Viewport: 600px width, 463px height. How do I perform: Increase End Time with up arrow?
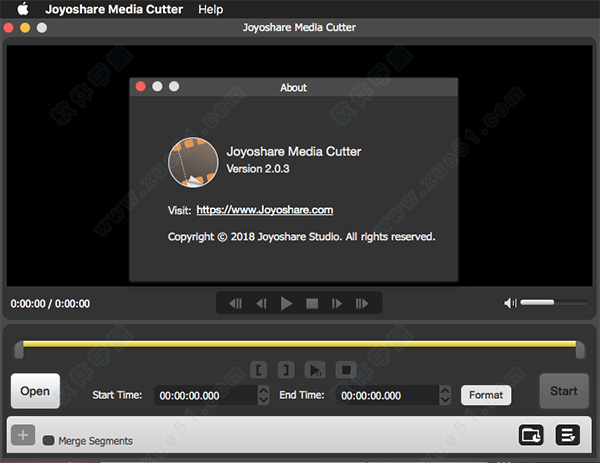[445, 390]
